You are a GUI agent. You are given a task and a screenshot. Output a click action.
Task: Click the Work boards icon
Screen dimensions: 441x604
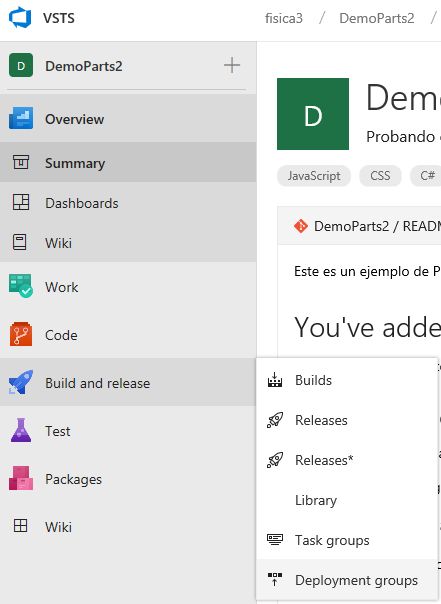pos(21,286)
